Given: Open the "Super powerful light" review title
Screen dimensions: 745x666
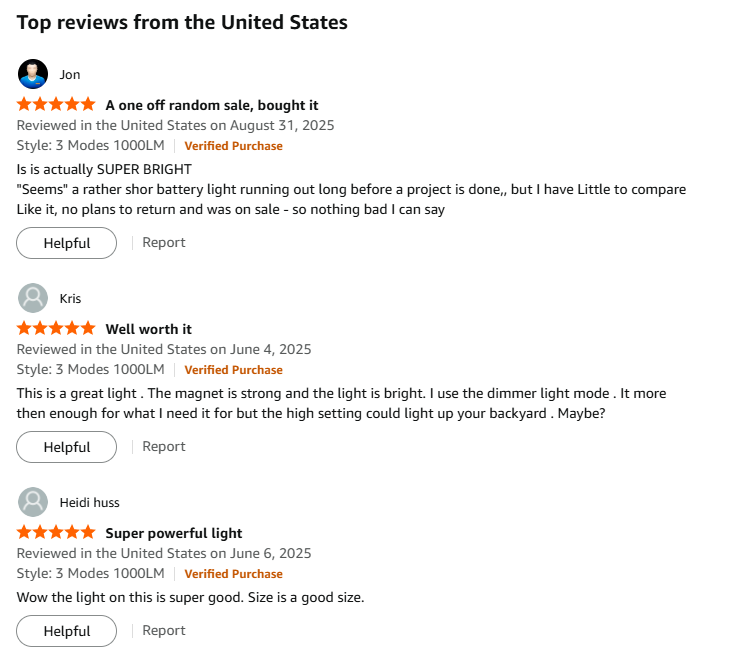Looking at the screenshot, I should coord(174,533).
